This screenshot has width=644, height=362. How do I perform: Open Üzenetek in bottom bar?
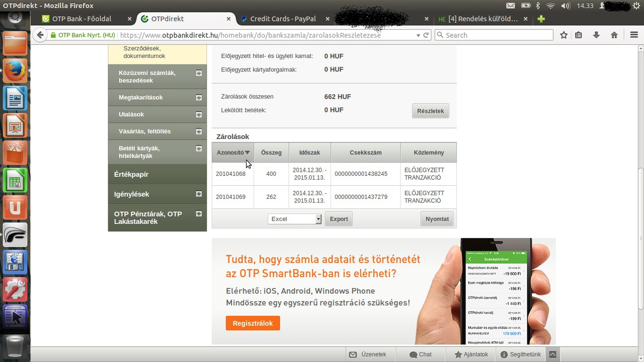pyautogui.click(x=368, y=354)
